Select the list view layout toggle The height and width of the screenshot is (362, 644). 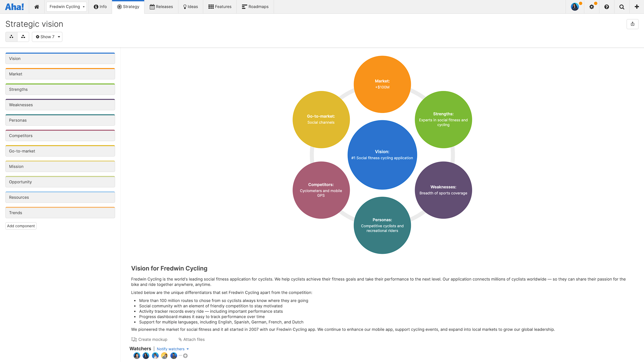pos(23,37)
